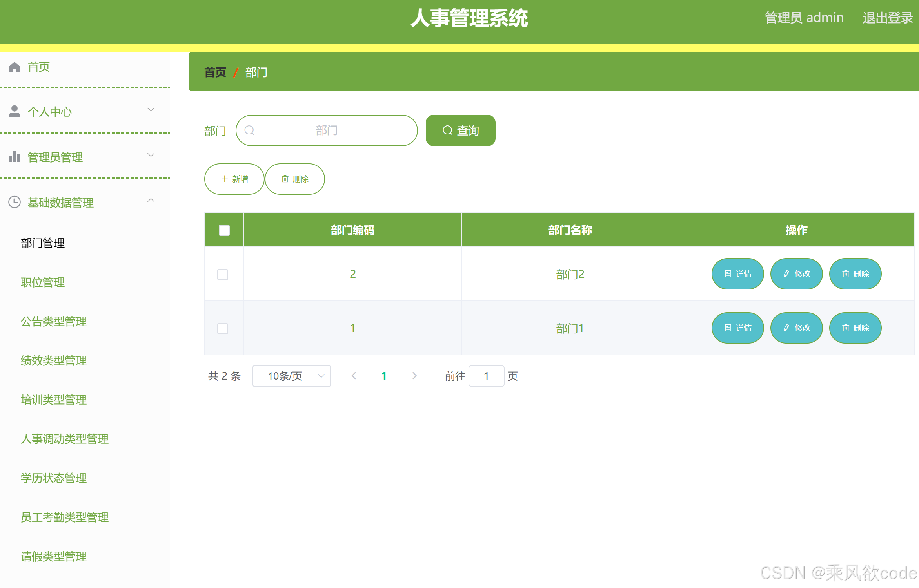Open 公告类型管理 menu item
Viewport: 919px width, 588px height.
pos(54,322)
